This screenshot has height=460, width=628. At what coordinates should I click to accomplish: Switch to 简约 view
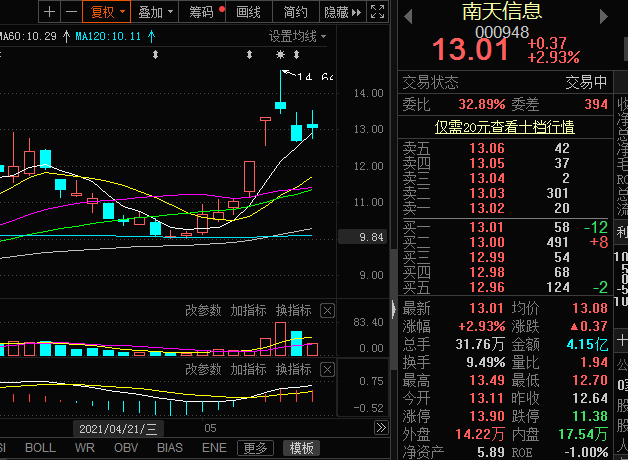[296, 12]
